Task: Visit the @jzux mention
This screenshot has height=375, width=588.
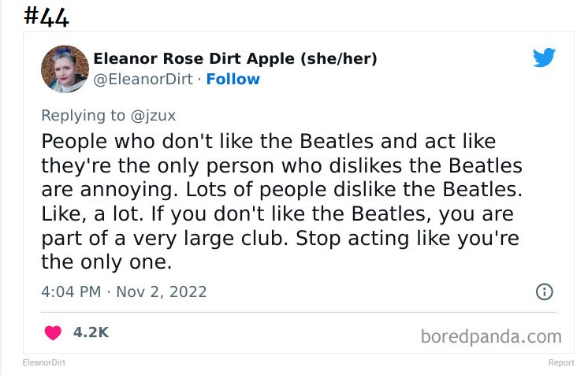Action: [x=153, y=116]
